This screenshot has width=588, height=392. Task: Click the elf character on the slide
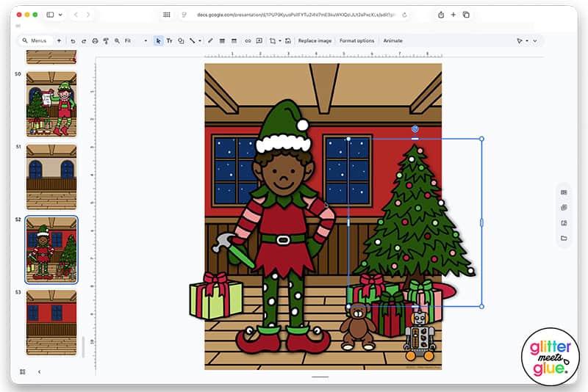(x=284, y=228)
